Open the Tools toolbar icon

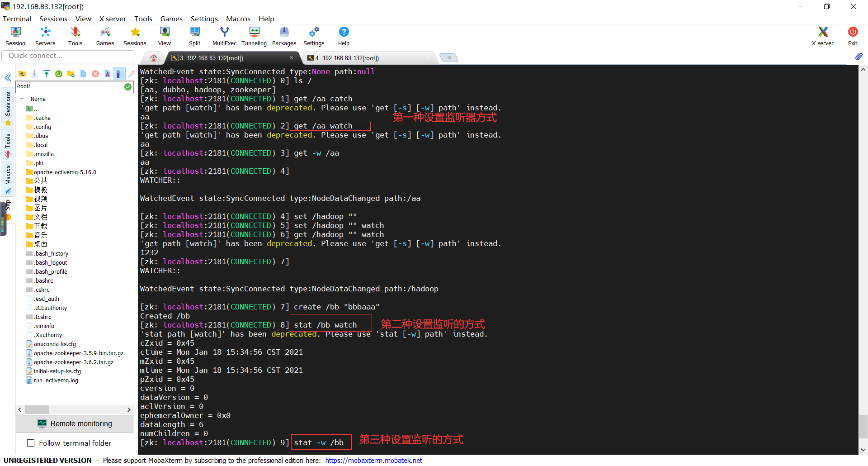click(x=75, y=36)
